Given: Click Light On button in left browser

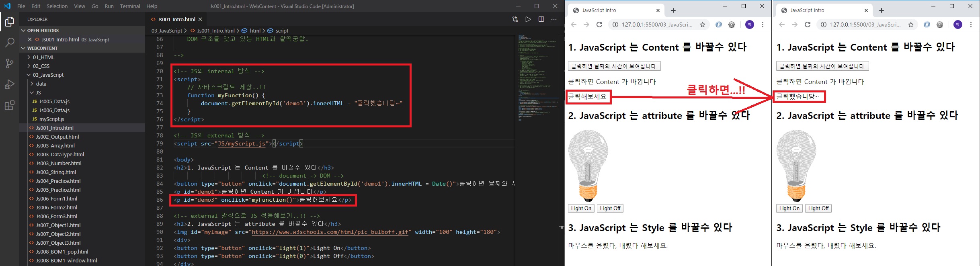Looking at the screenshot, I should 581,208.
